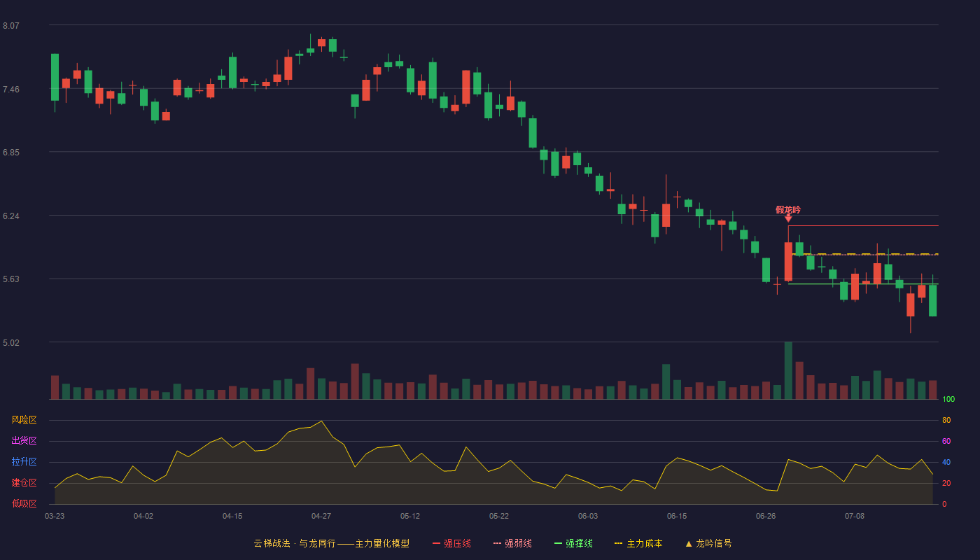Toggle the 主力成本 legend entry
Screen dimensions: 980x560
coord(638,543)
